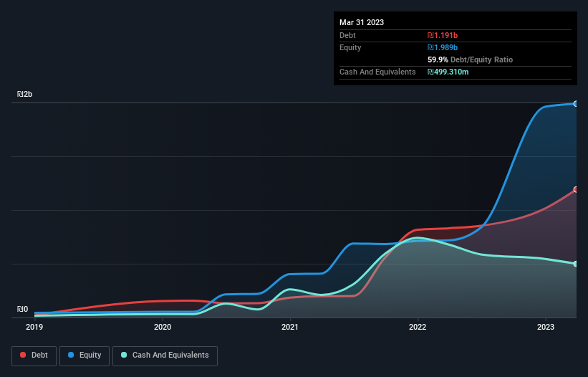Click the 2020 x-axis label

(163, 327)
